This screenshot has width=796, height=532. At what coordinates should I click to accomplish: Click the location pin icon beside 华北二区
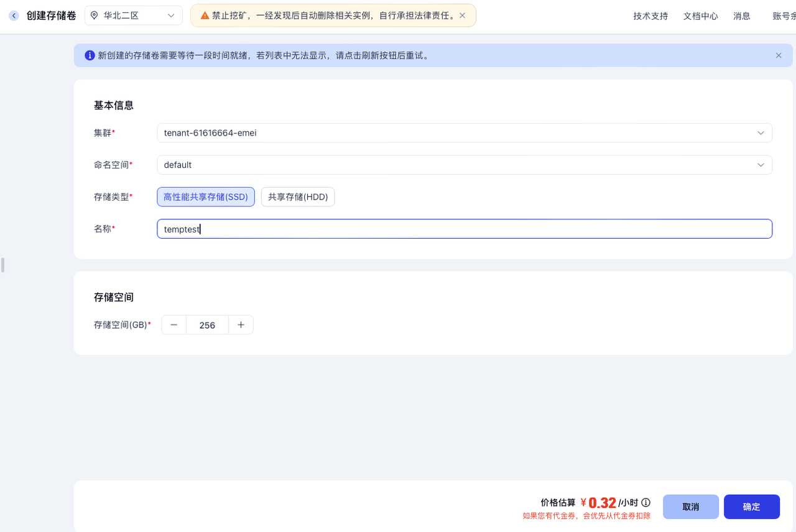(95, 16)
